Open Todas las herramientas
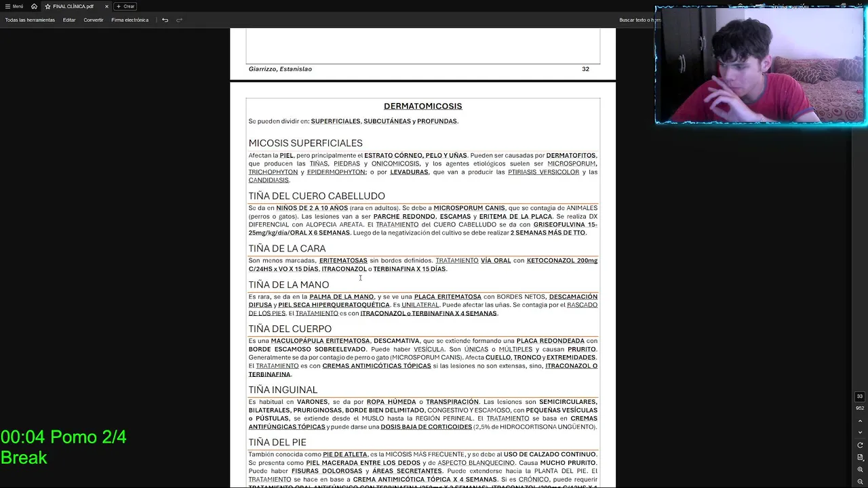Image resolution: width=868 pixels, height=488 pixels. pos(30,20)
